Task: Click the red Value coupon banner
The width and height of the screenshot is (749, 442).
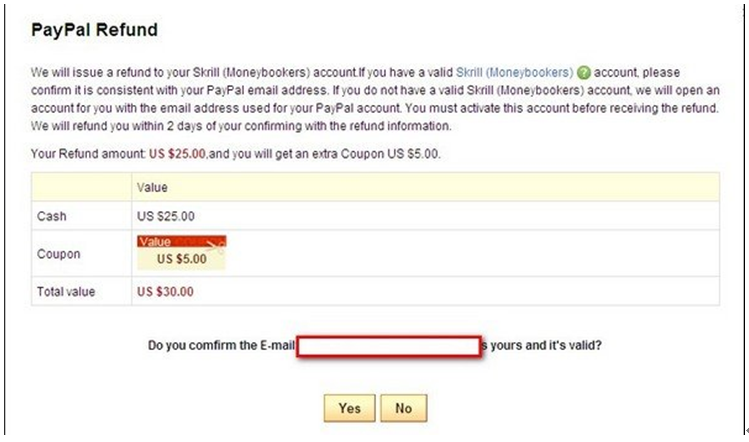Action: click(x=182, y=241)
